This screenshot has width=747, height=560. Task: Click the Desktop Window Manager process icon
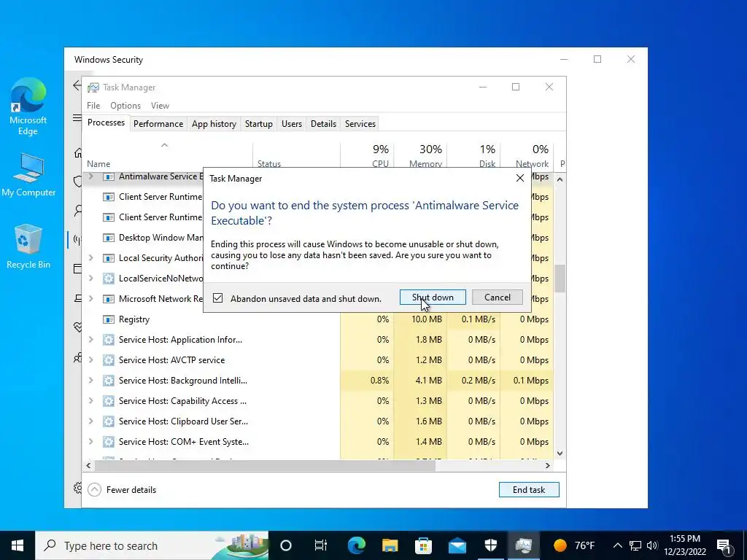(109, 238)
